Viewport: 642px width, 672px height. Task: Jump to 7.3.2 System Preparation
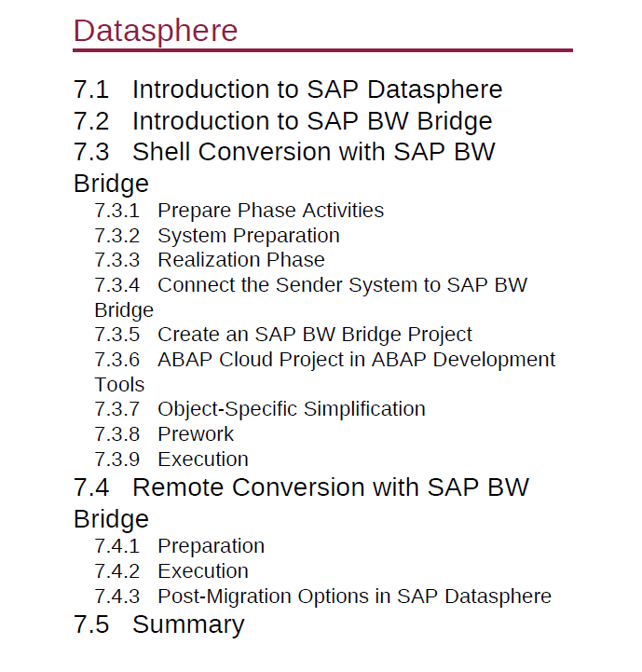pyautogui.click(x=217, y=236)
